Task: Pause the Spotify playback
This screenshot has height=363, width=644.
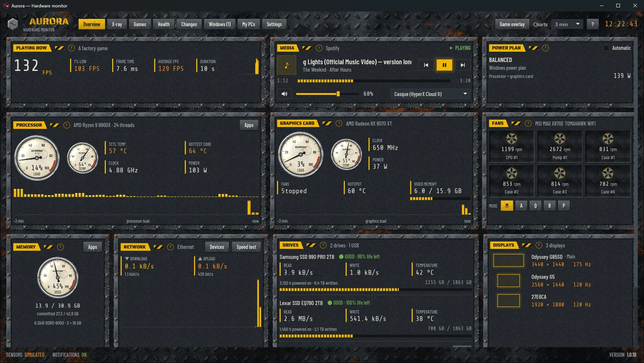Action: click(x=444, y=65)
